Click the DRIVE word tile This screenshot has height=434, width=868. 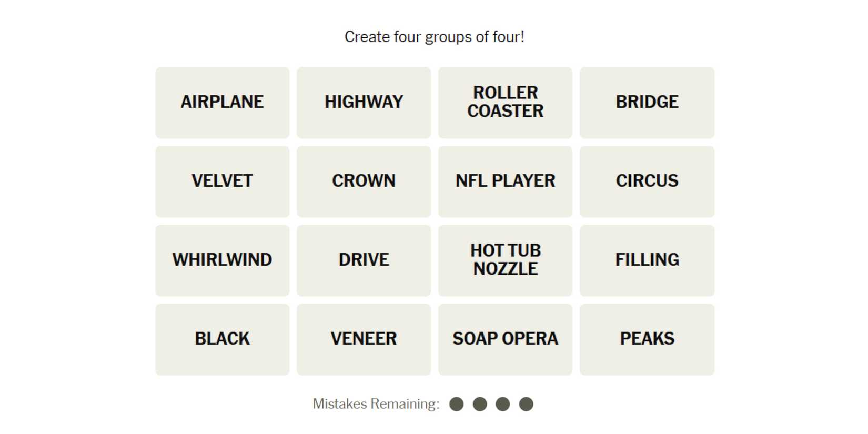click(x=364, y=260)
